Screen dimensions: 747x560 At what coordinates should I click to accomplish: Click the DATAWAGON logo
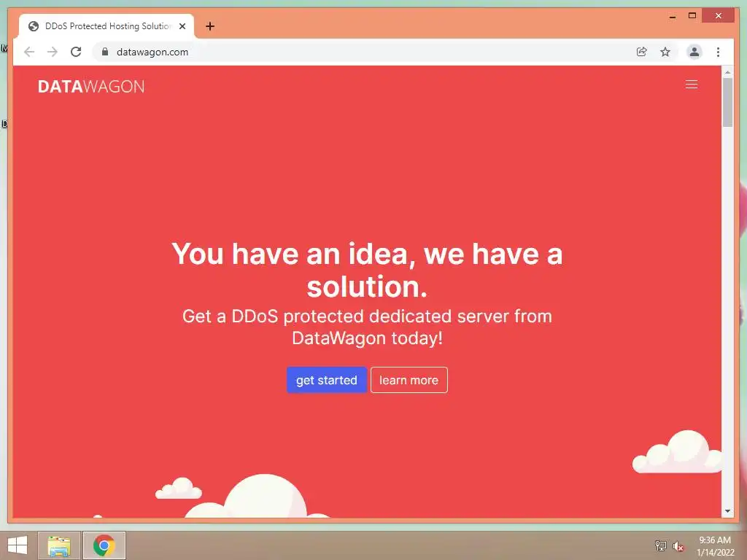(x=91, y=87)
